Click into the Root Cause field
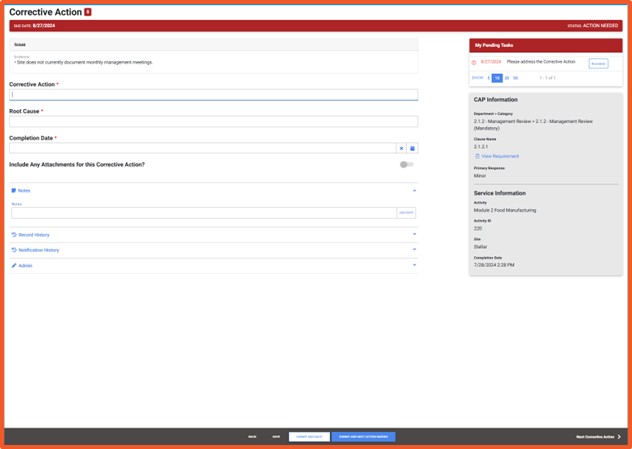The height and width of the screenshot is (449, 632). (x=213, y=121)
